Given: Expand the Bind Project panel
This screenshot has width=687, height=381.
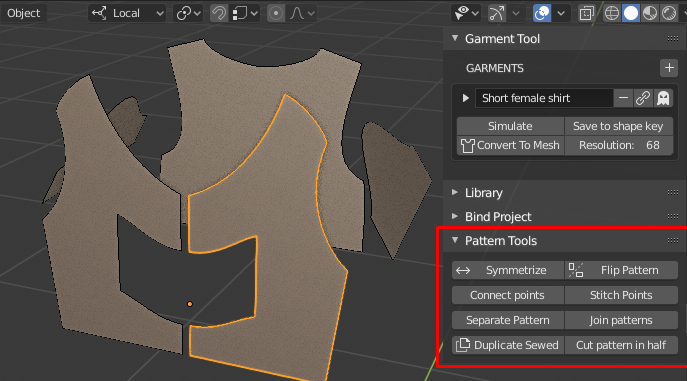Looking at the screenshot, I should 455,216.
